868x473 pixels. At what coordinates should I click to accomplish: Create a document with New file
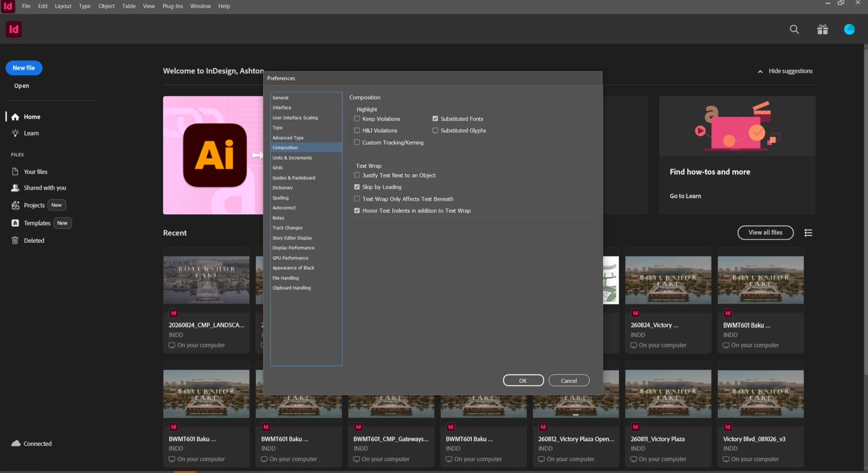pos(24,68)
